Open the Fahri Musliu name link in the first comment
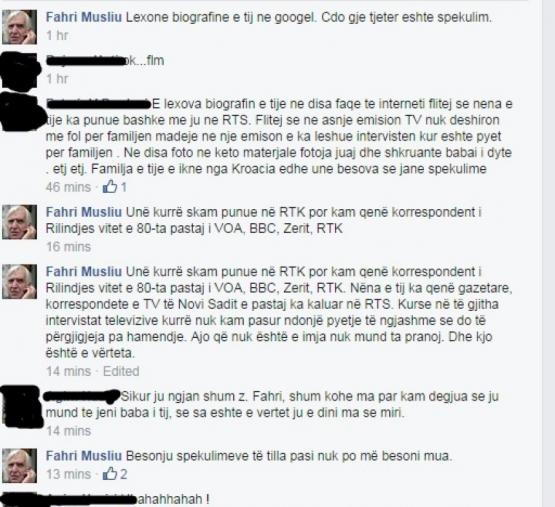The height and width of the screenshot is (507, 555). pos(84,17)
